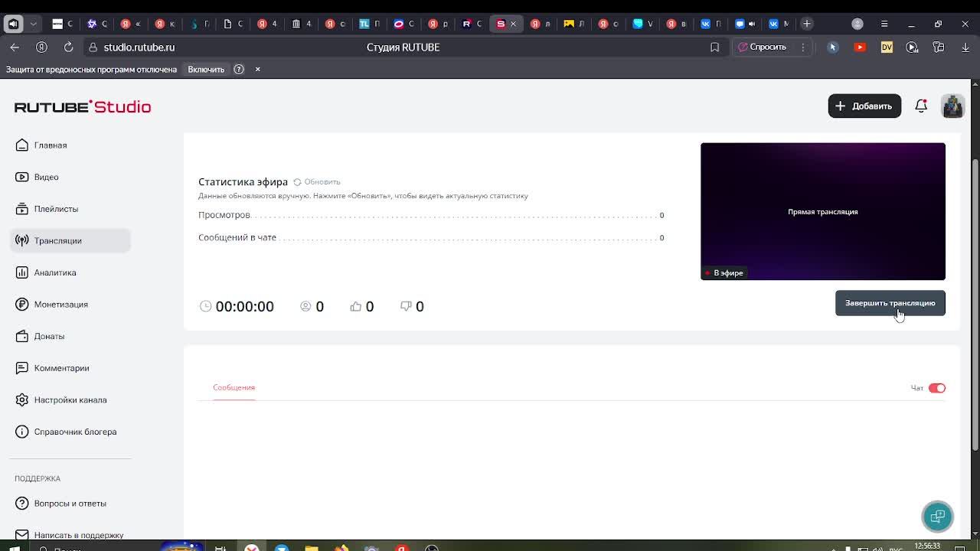Open the support chat widget button
This screenshot has width=980, height=551.
tap(937, 517)
